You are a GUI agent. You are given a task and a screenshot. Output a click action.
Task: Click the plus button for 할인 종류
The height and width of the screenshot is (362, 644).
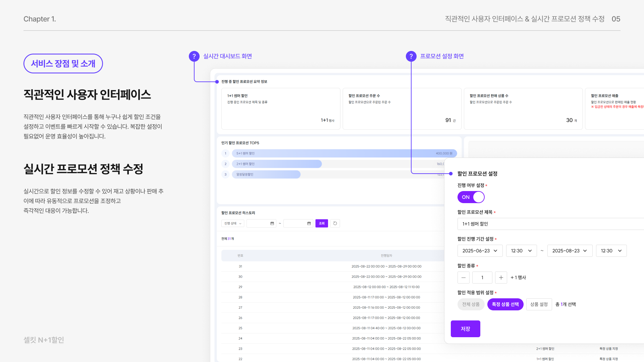(501, 278)
